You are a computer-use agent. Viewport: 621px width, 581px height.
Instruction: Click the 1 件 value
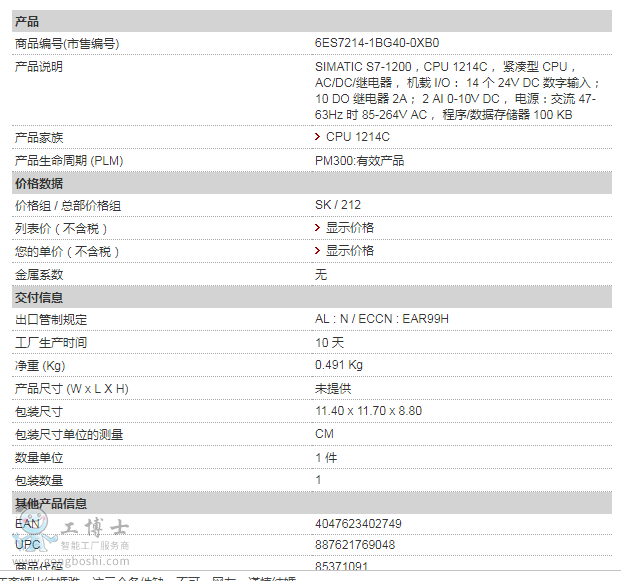[326, 458]
